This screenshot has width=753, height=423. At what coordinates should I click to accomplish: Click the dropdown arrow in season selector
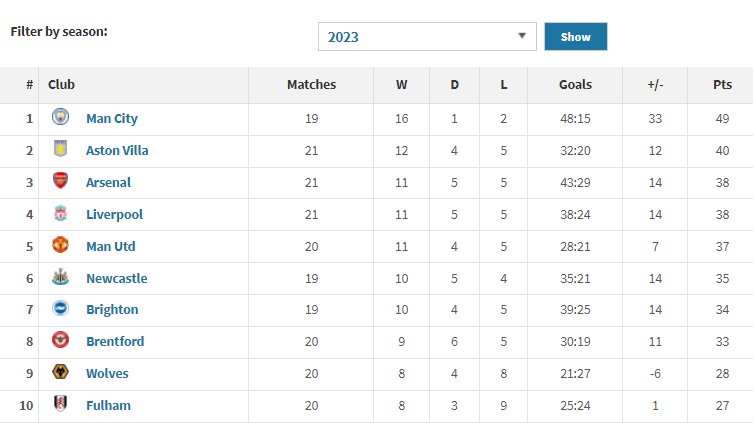pos(522,36)
